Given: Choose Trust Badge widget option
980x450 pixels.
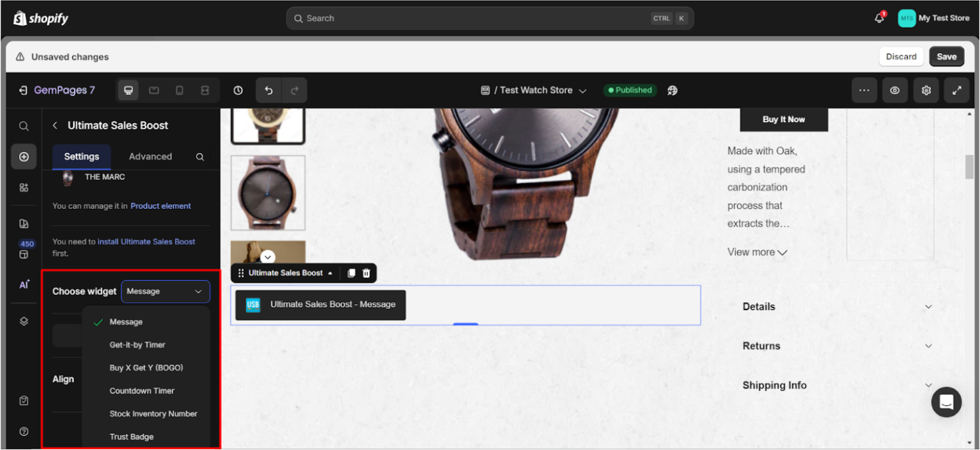Looking at the screenshot, I should [131, 437].
